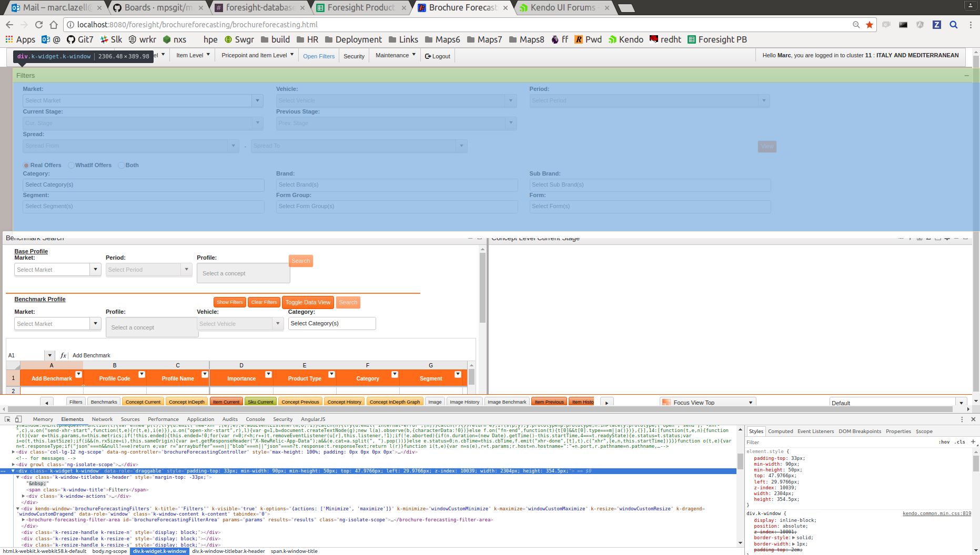Viewport: 980px width, 555px height.
Task: Open the Maintenance menu
Action: [396, 55]
